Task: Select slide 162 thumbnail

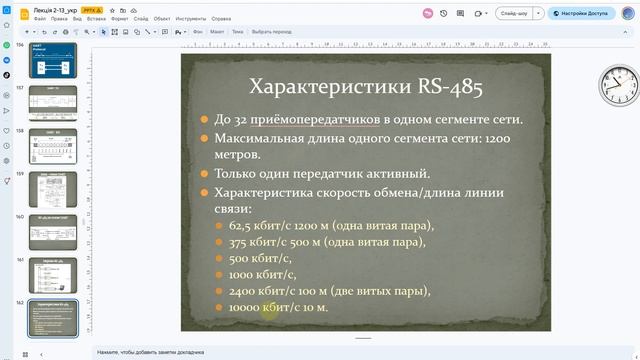Action: 53,318
